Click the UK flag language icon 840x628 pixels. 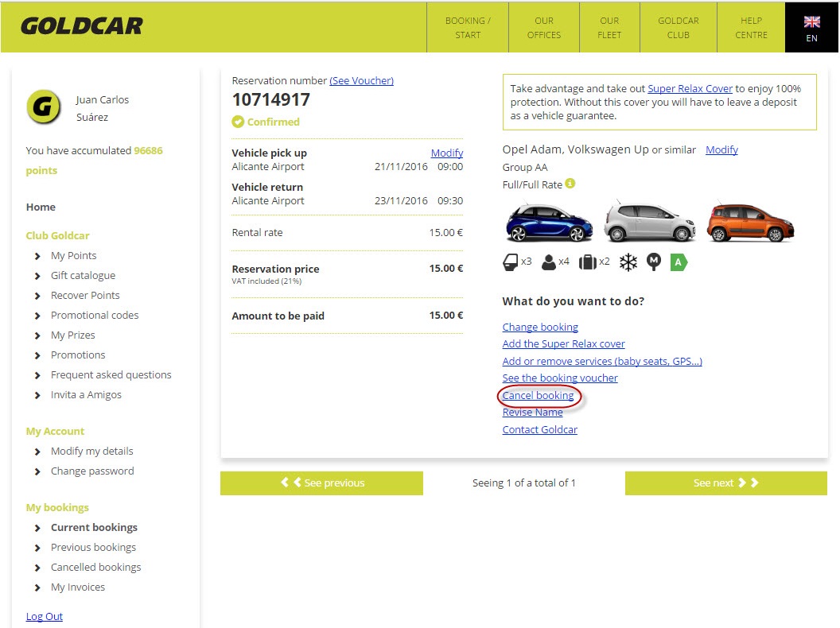click(811, 21)
